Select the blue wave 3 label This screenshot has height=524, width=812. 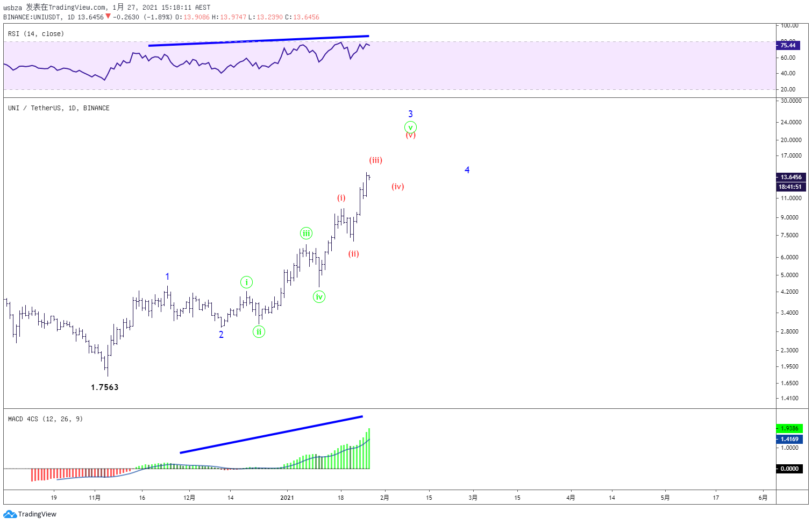click(410, 114)
